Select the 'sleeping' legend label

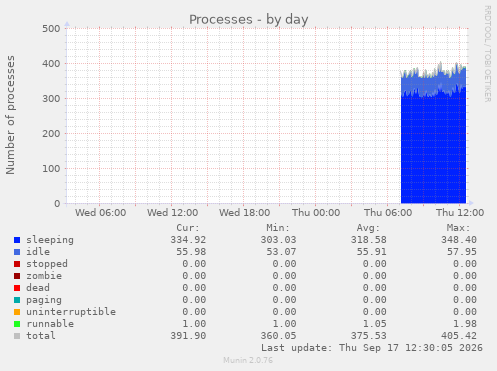50,240
